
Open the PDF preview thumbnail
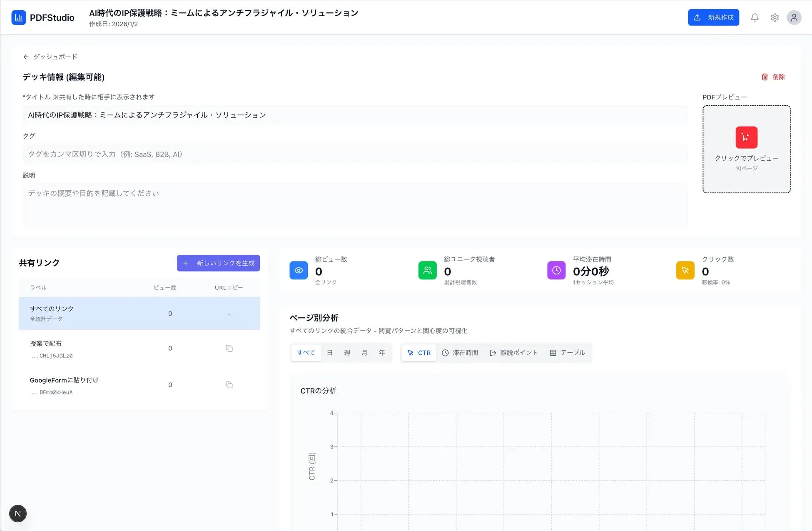click(x=746, y=149)
